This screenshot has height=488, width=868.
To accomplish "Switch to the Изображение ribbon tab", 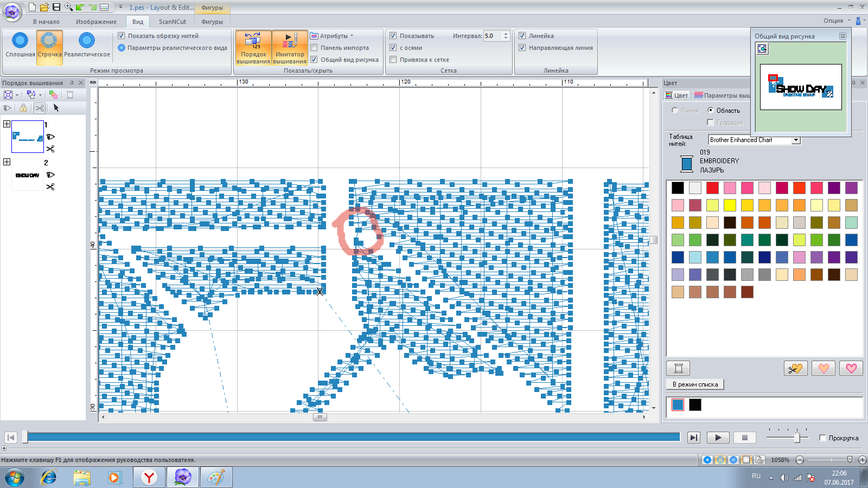I will pyautogui.click(x=96, y=22).
